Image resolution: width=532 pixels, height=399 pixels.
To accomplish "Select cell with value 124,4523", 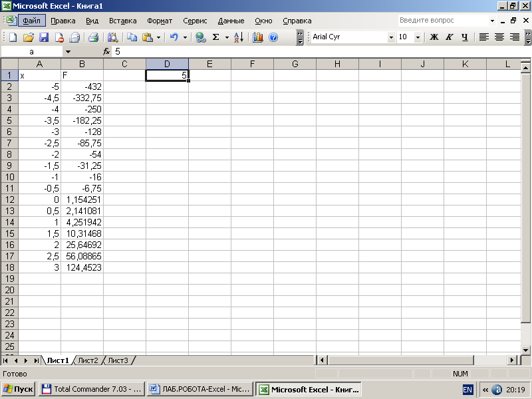I will click(82, 267).
